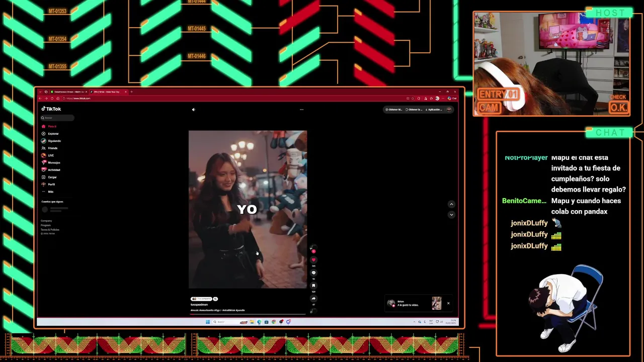This screenshot has height=362, width=644.
Task: Click Cargar to upload a video
Action: [x=49, y=177]
